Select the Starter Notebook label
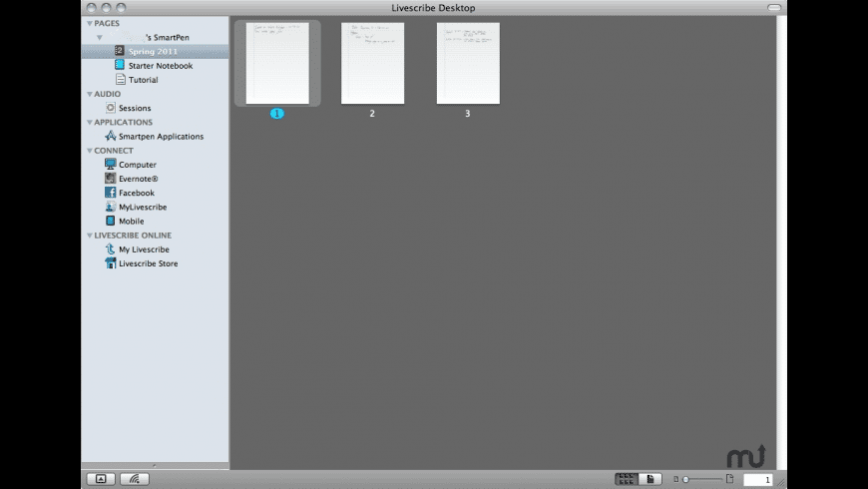The width and height of the screenshot is (868, 489). (x=161, y=65)
